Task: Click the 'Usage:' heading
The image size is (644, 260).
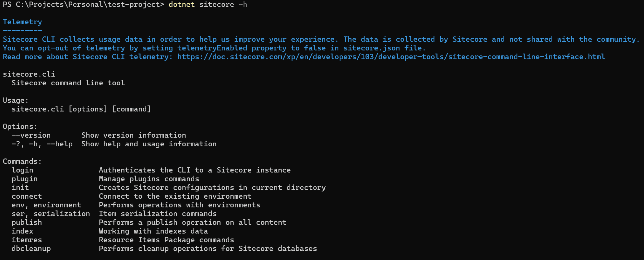Action: [x=16, y=100]
